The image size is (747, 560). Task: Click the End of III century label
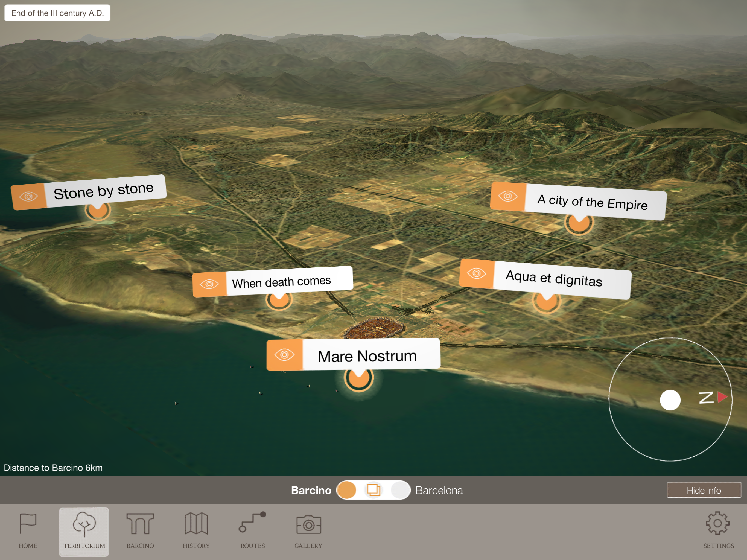coord(57,13)
